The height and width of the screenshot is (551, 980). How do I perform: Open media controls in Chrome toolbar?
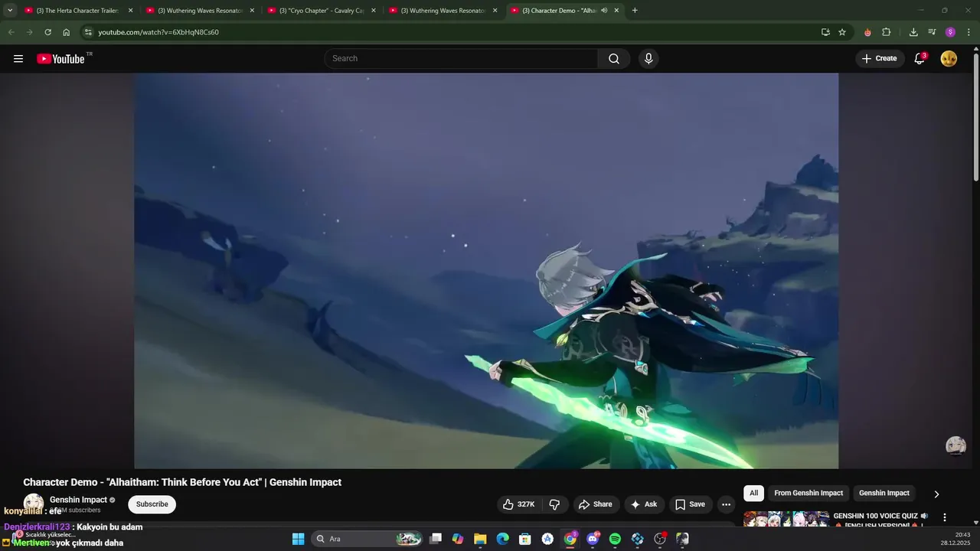click(x=932, y=32)
